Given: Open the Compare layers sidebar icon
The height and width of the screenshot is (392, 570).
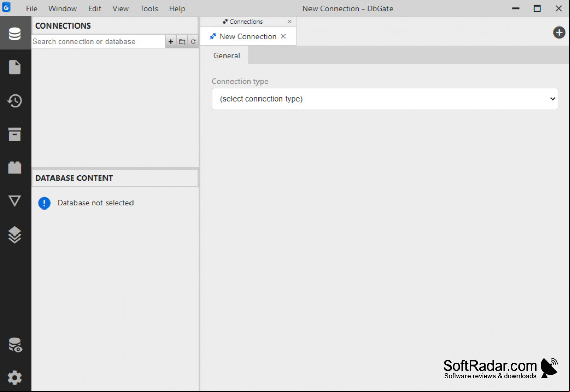Looking at the screenshot, I should (15, 234).
